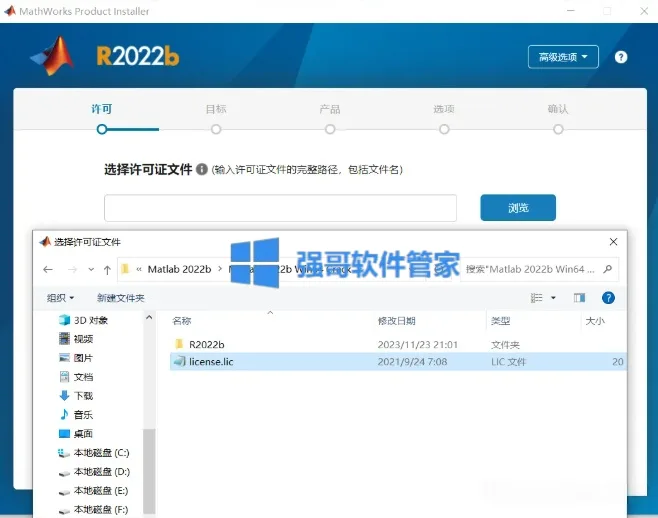Screen dimensions: 658x518
Task: Click the license.lic file icon
Action: (x=180, y=361)
